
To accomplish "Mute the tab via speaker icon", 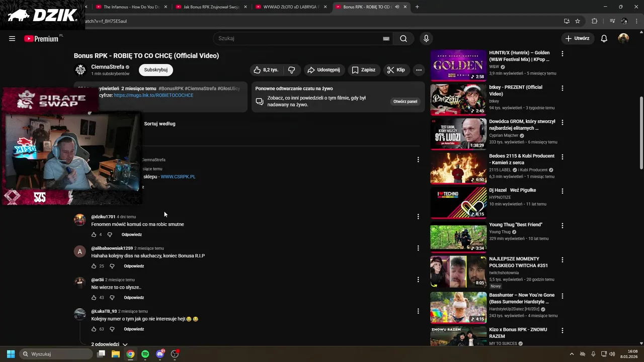I will coord(397,7).
